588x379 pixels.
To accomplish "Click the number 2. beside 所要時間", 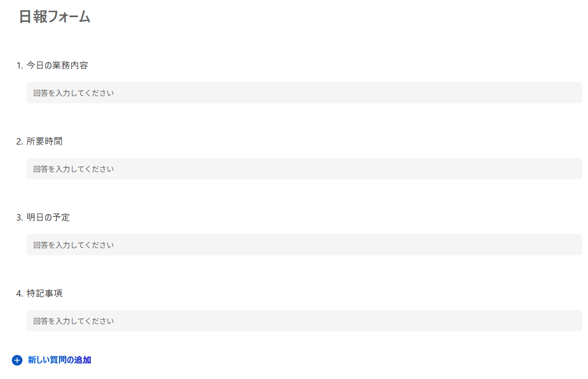I will click(20, 141).
